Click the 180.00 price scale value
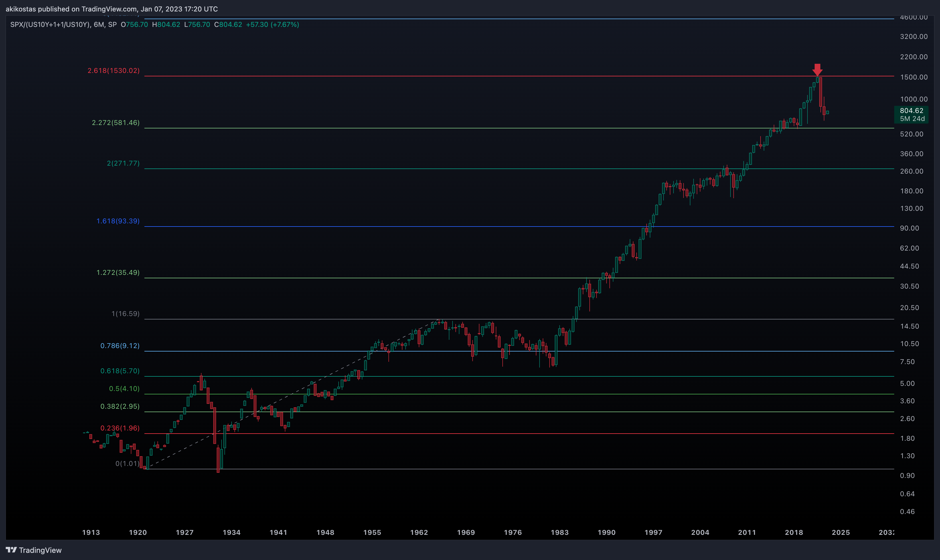The image size is (940, 560). pos(911,191)
